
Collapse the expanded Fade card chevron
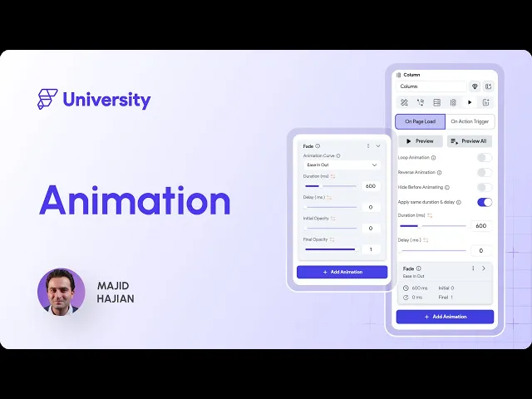coord(378,146)
